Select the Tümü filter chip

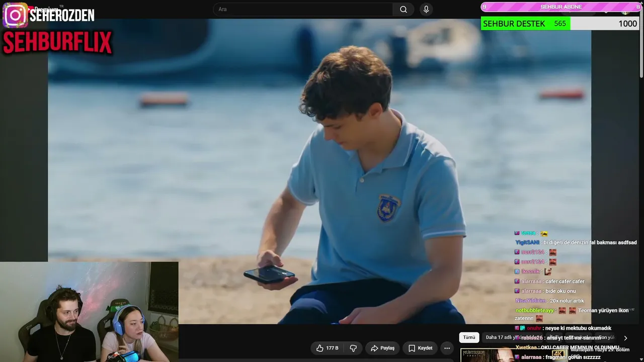tap(469, 337)
